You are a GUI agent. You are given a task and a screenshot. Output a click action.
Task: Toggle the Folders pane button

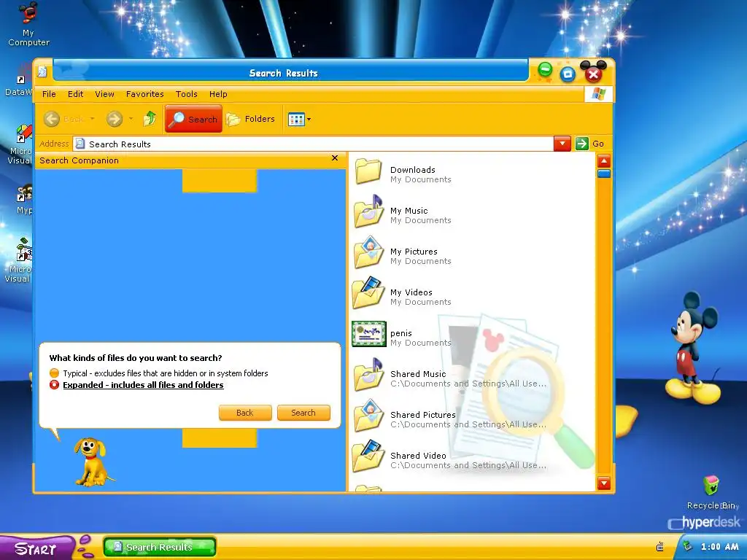(x=251, y=119)
